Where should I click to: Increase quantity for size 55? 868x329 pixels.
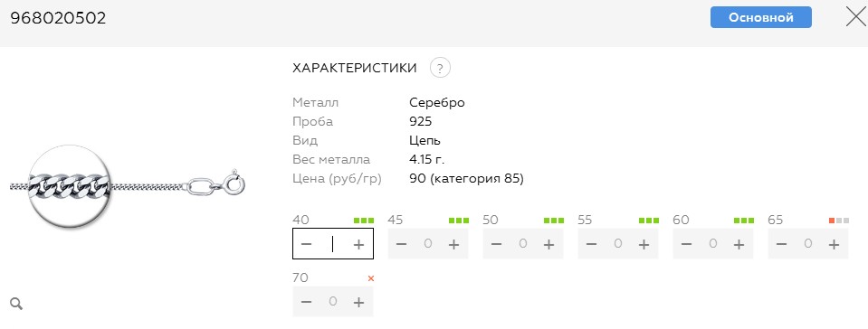point(644,244)
